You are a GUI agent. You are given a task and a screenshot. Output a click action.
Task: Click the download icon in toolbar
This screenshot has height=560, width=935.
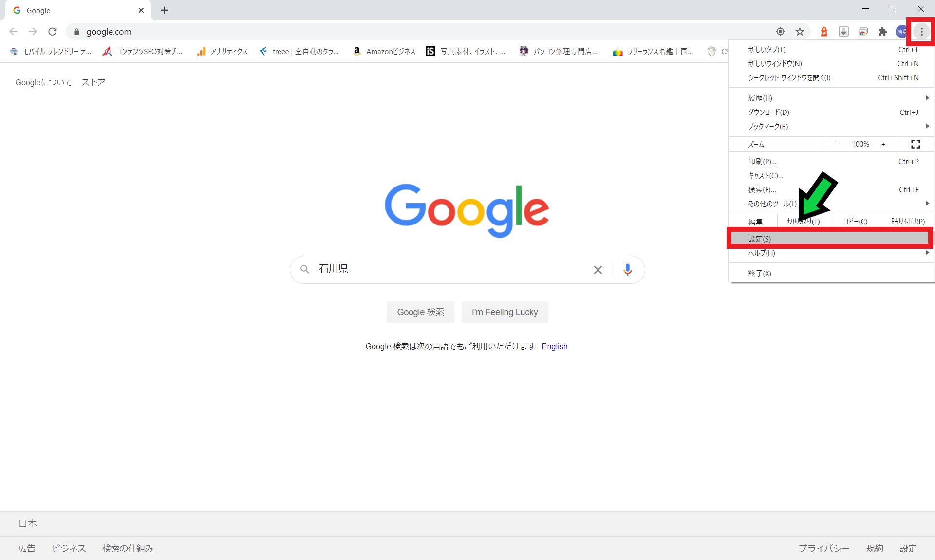[842, 31]
